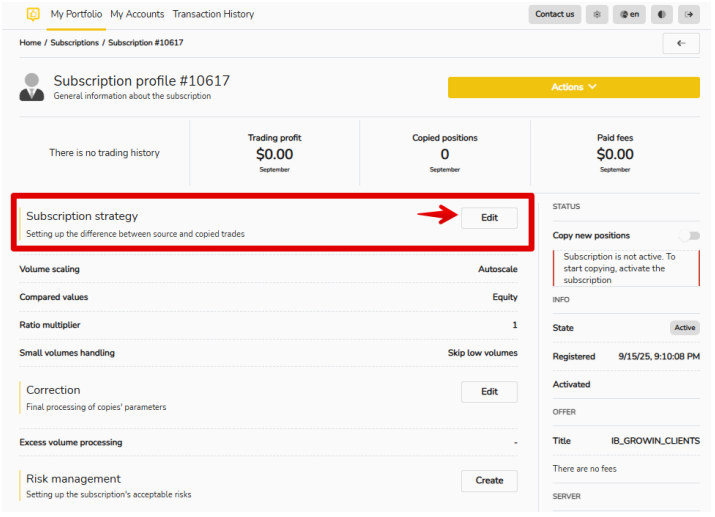This screenshot has height=517, width=715.
Task: Toggle the dark/light theme contrast icon
Action: [661, 14]
